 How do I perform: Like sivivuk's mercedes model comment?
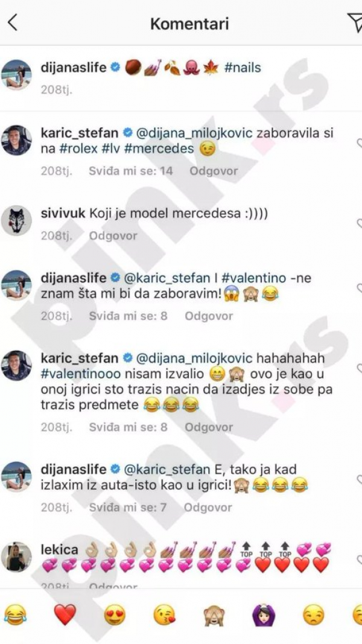[359, 223]
